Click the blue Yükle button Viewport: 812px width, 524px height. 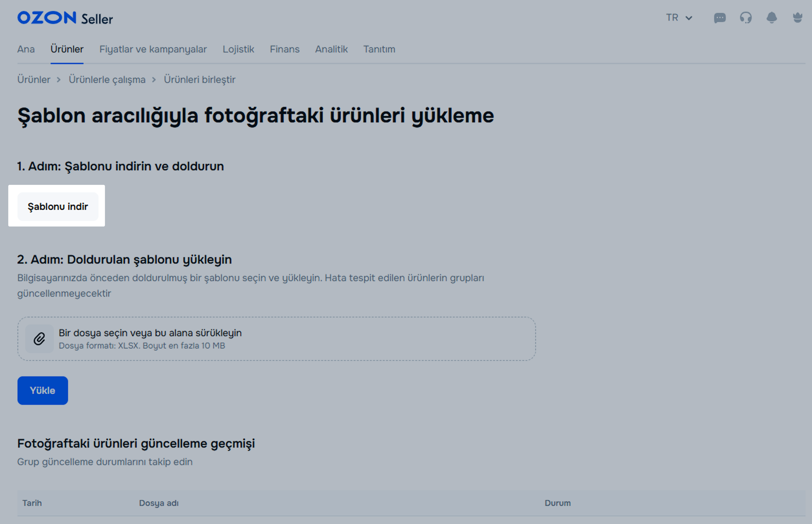pyautogui.click(x=43, y=390)
